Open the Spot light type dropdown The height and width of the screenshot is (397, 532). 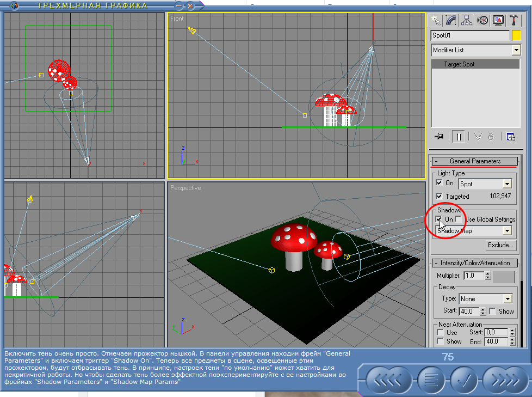tap(485, 184)
